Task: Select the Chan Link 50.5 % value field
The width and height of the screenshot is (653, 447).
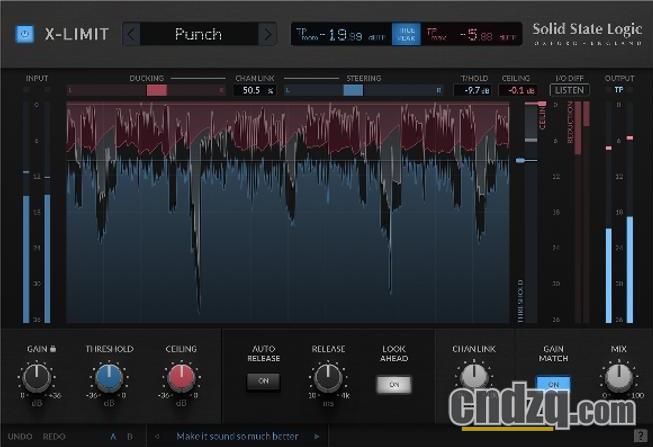Action: click(254, 90)
